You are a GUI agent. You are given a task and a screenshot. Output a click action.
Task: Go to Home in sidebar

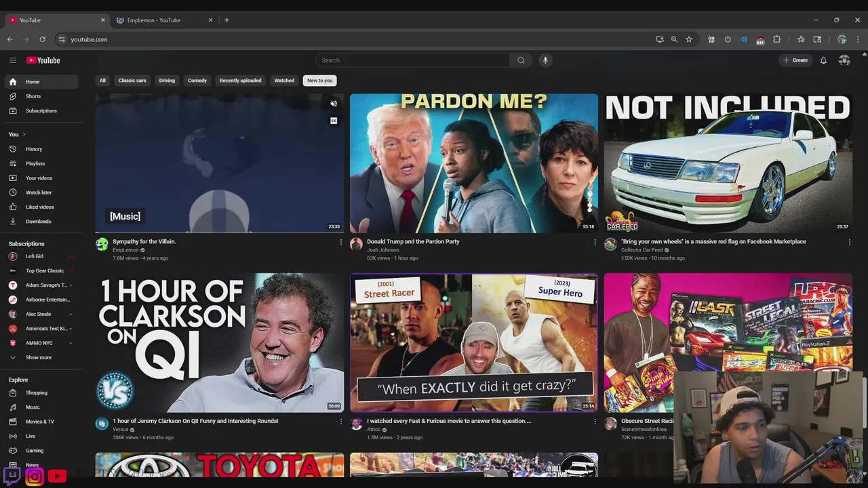pos(41,82)
